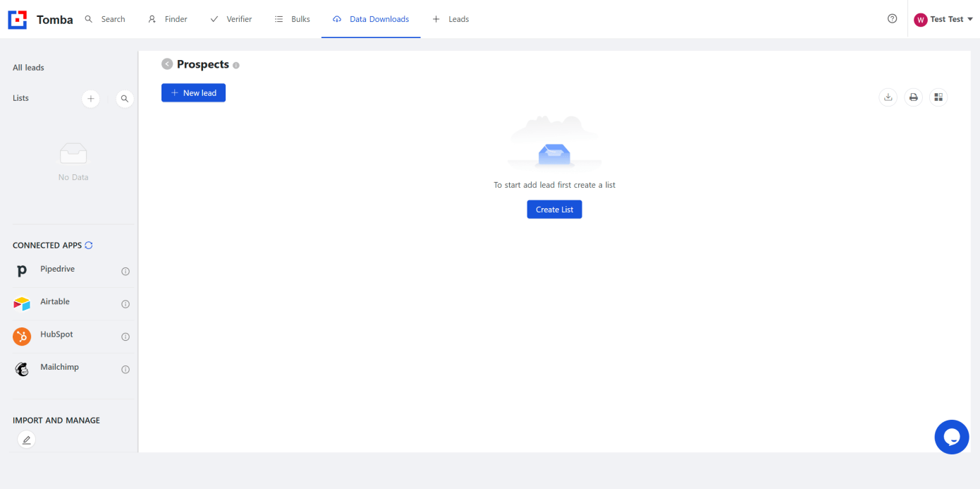Image resolution: width=980 pixels, height=489 pixels.
Task: Open the chat support bubble
Action: click(952, 437)
